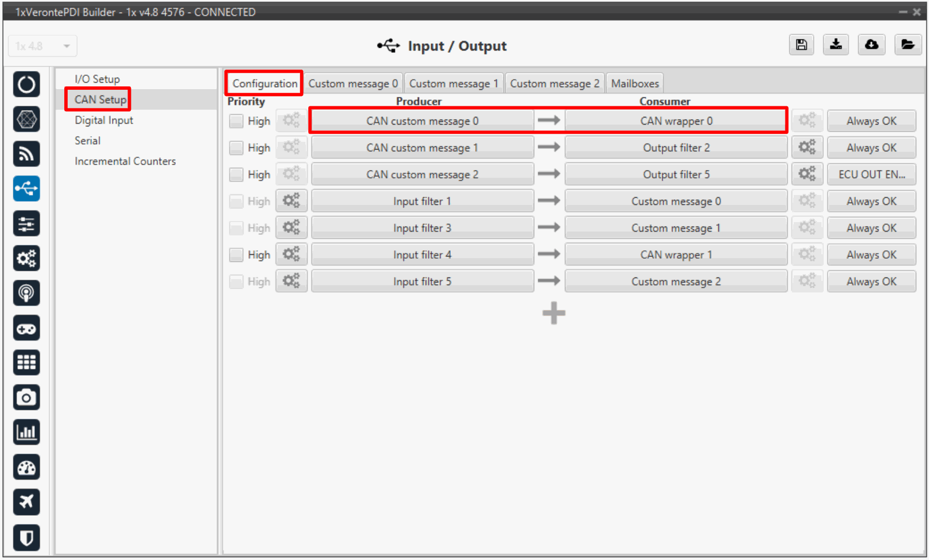Image resolution: width=929 pixels, height=560 pixels.
Task: Click the gear settings for Output filter 2
Action: click(x=807, y=147)
